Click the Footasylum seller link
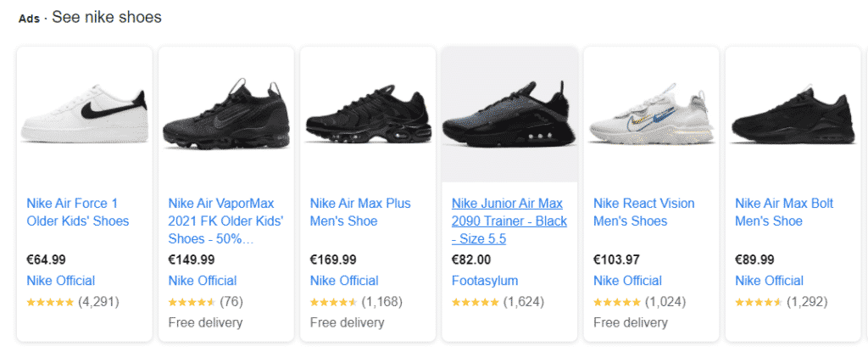Image resolution: width=868 pixels, height=352 pixels. [x=485, y=281]
